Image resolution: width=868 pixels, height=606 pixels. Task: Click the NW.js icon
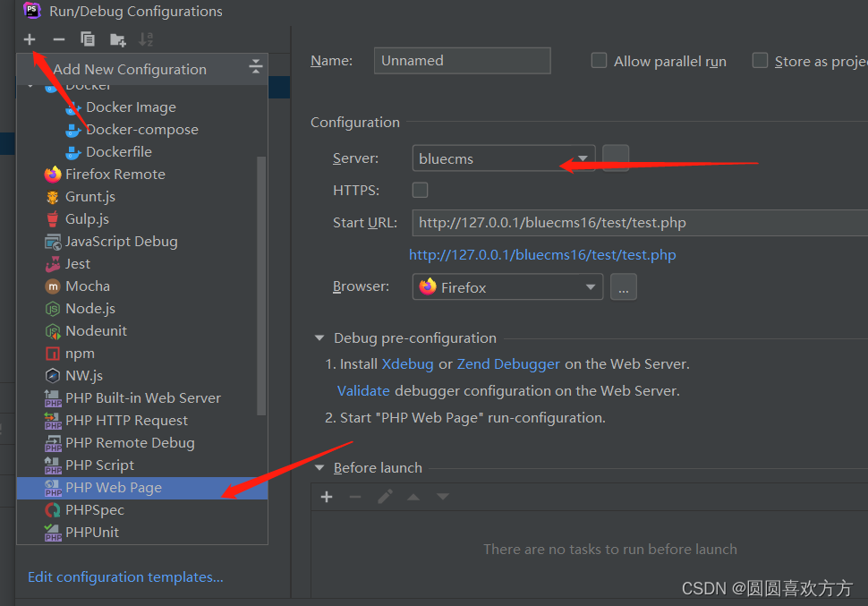pyautogui.click(x=53, y=376)
